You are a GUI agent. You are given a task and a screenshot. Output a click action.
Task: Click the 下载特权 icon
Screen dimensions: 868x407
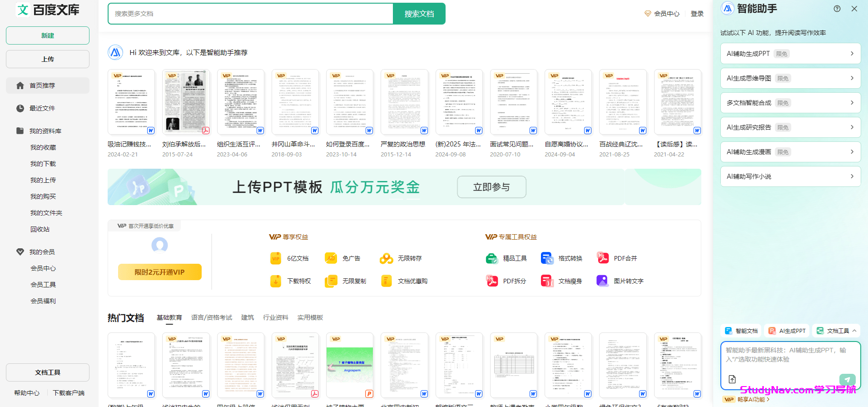(x=276, y=281)
